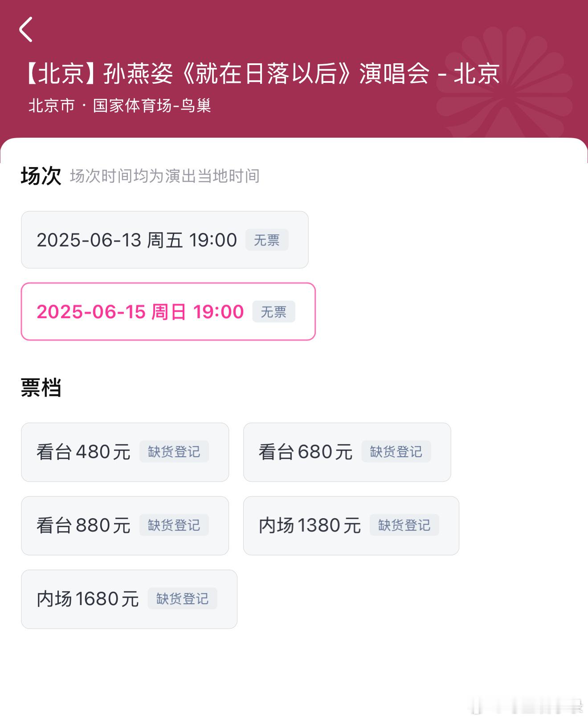
Task: Choose the 看台680元 ticket tier
Action: click(x=347, y=452)
